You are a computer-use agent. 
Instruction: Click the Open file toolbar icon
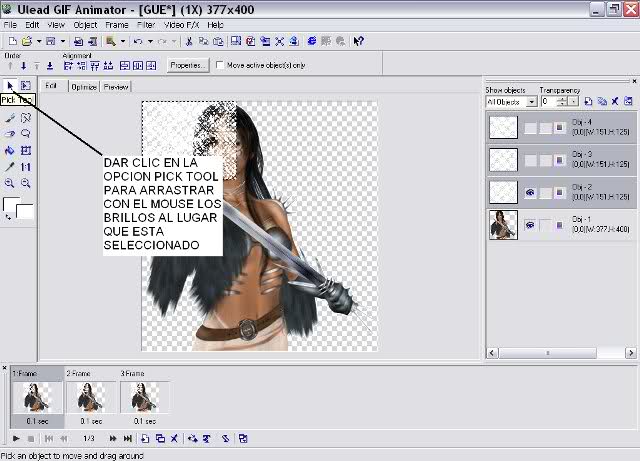click(27, 41)
